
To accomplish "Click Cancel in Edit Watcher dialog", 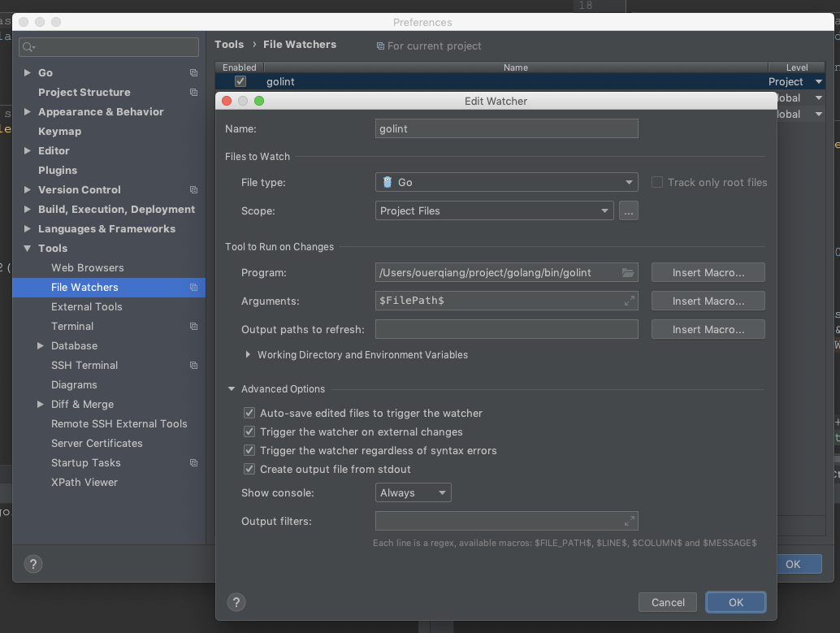I will pos(668,602).
